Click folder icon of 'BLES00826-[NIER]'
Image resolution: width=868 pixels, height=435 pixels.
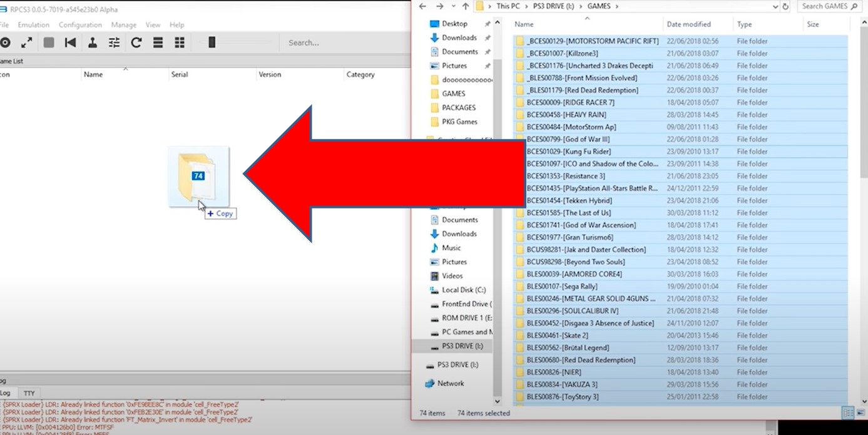[519, 372]
